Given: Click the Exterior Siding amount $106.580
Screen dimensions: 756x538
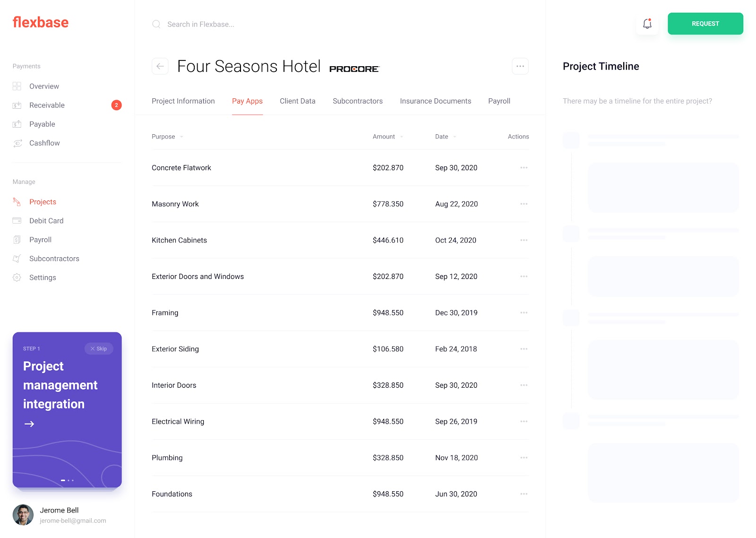Looking at the screenshot, I should pyautogui.click(x=388, y=349).
